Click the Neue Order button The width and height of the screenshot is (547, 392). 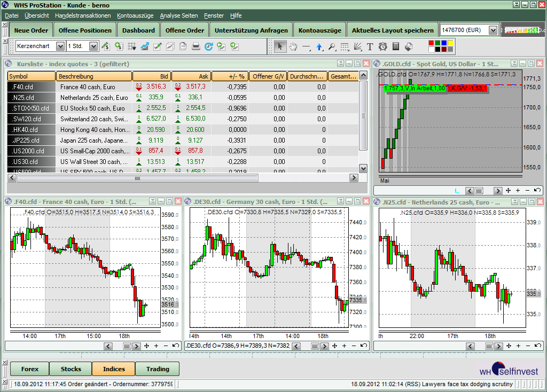coord(31,30)
